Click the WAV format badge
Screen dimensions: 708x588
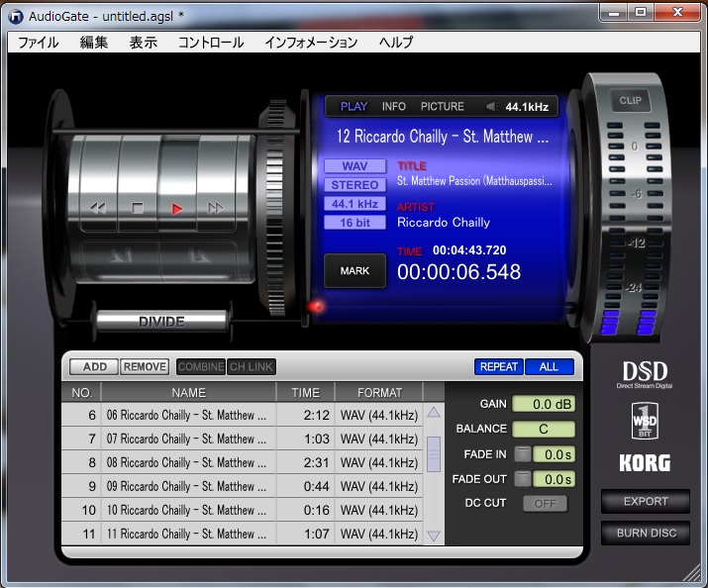click(354, 166)
